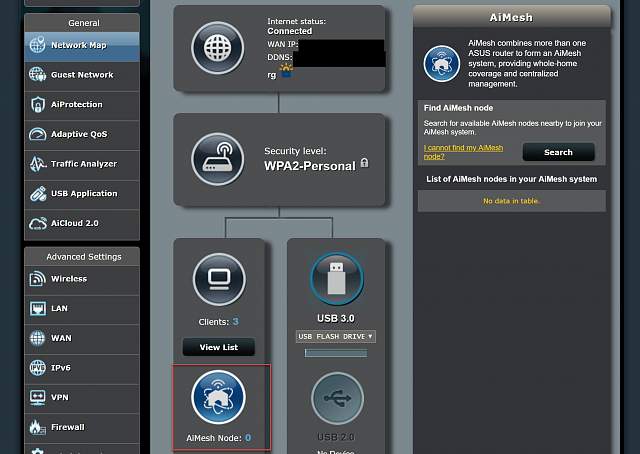Click the AiMesh Node circle icon

tap(218, 397)
